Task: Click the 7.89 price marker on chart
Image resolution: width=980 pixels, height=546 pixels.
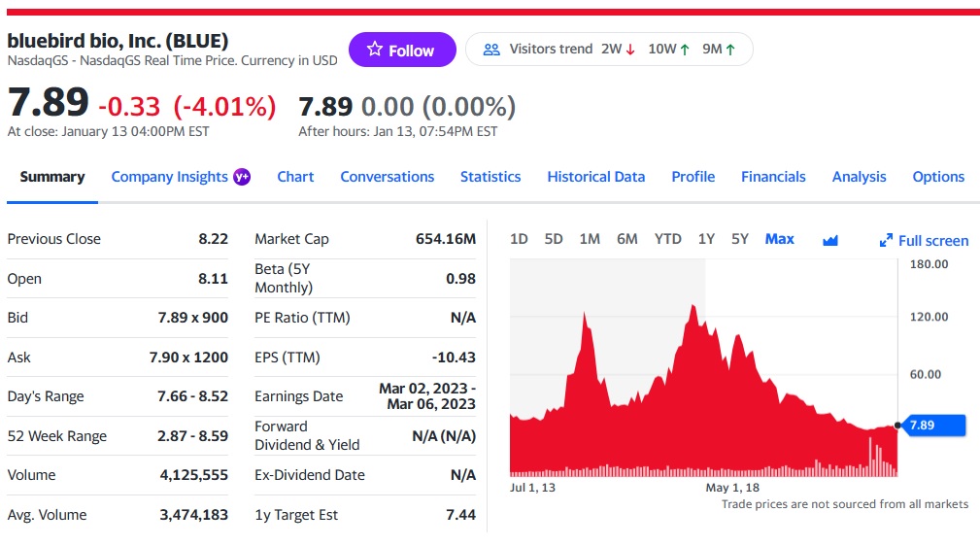Action: (x=933, y=425)
